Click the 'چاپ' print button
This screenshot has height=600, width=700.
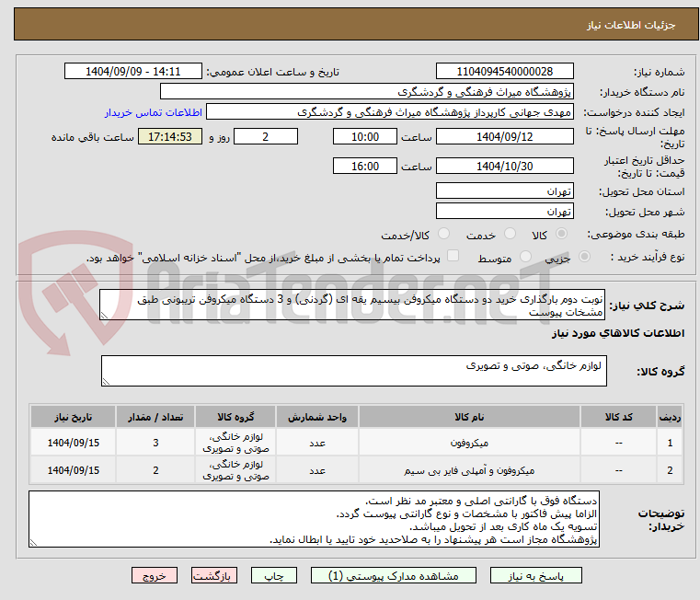tap(274, 575)
